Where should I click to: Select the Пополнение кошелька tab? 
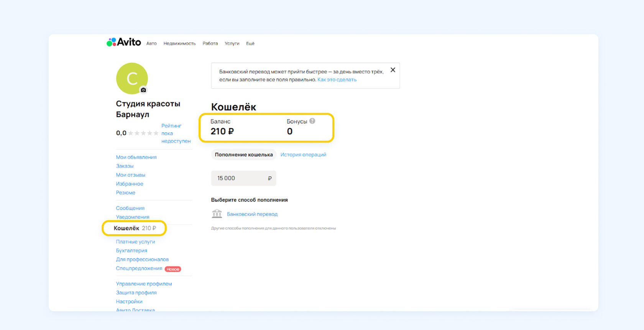[x=244, y=155]
